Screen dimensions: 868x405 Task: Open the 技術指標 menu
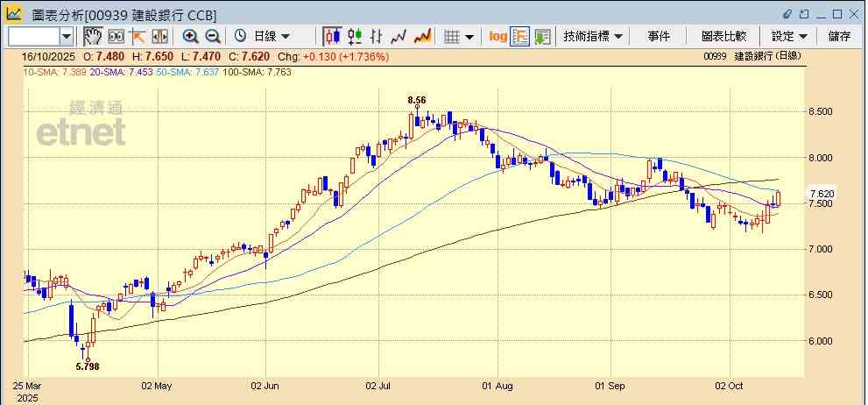[593, 36]
